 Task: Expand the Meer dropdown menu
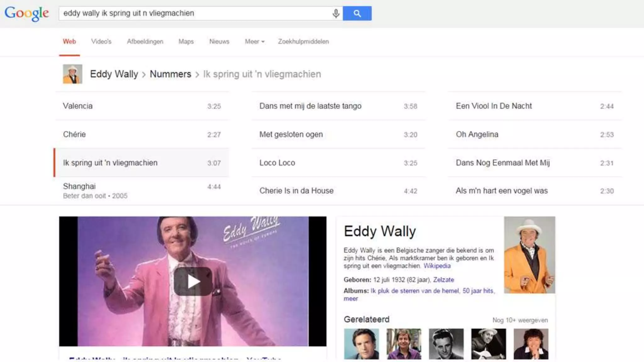point(255,41)
